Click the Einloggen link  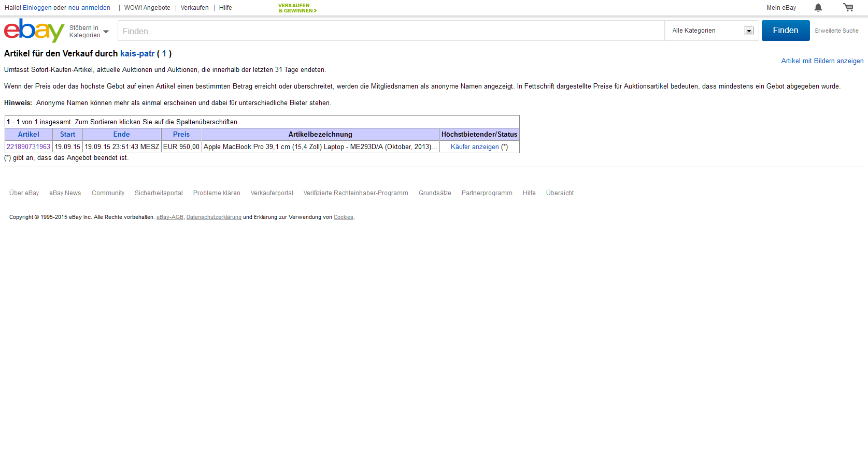[x=37, y=8]
